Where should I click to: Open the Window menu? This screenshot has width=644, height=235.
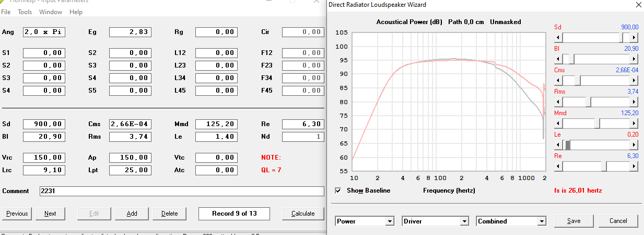coord(51,12)
